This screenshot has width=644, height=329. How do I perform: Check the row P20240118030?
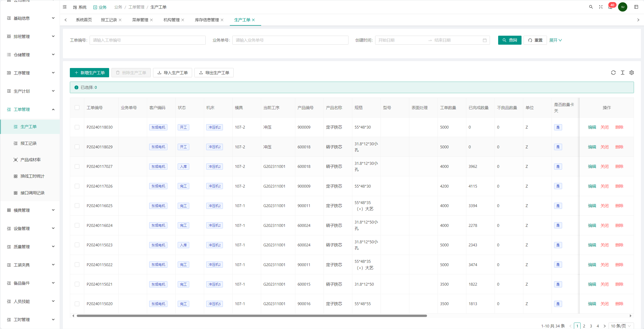(77, 127)
